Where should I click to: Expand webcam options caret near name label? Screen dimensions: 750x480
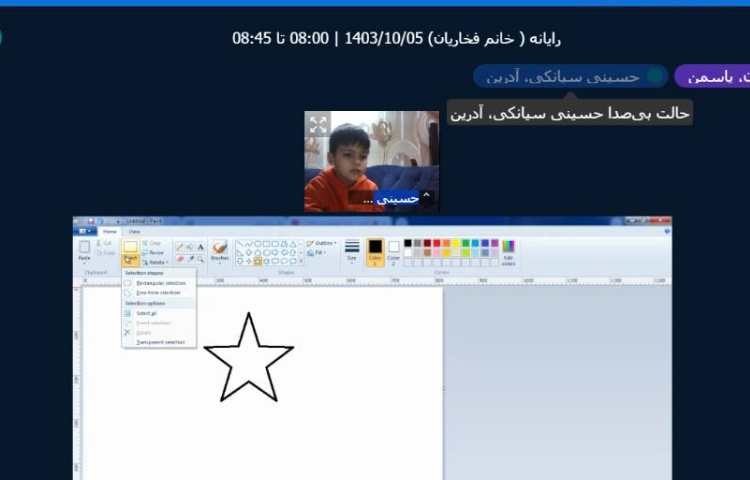point(426,196)
